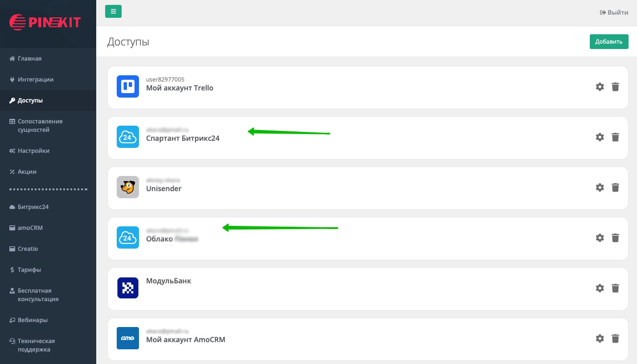Log out via Выйти link
637x364 pixels.
[614, 12]
